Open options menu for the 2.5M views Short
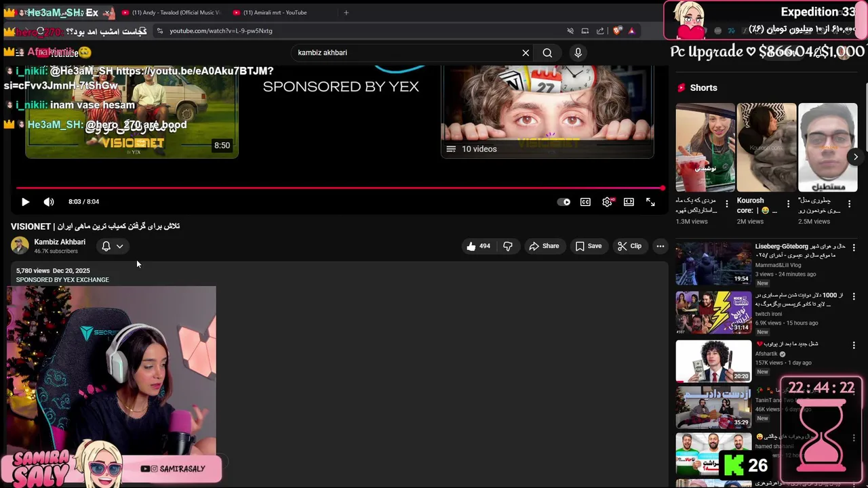This screenshot has width=868, height=488. [x=849, y=203]
